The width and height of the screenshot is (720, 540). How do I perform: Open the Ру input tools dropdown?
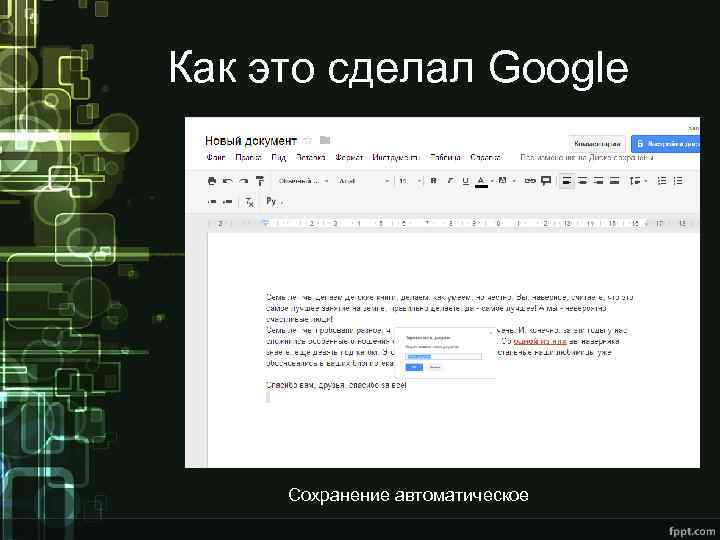[274, 201]
